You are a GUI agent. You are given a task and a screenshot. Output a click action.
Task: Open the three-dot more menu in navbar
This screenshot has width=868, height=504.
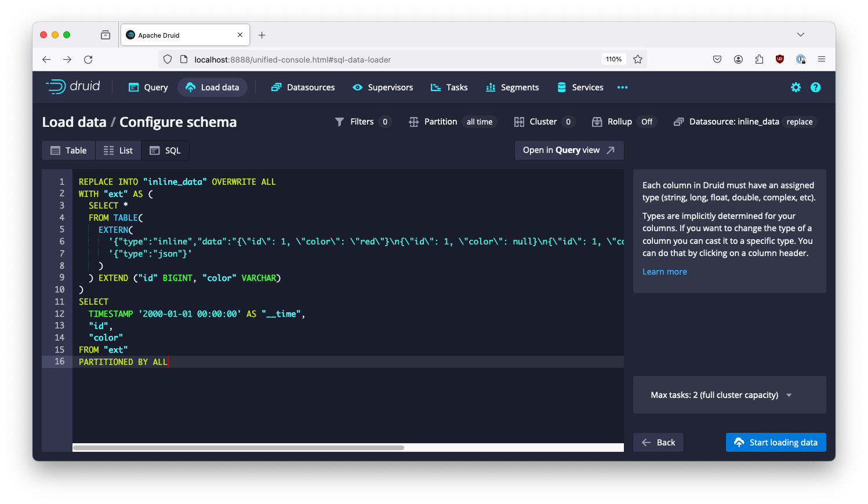pyautogui.click(x=622, y=87)
